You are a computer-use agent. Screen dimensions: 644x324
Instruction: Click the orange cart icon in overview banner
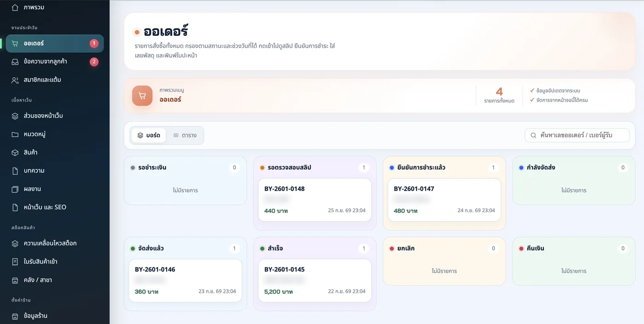coord(142,96)
